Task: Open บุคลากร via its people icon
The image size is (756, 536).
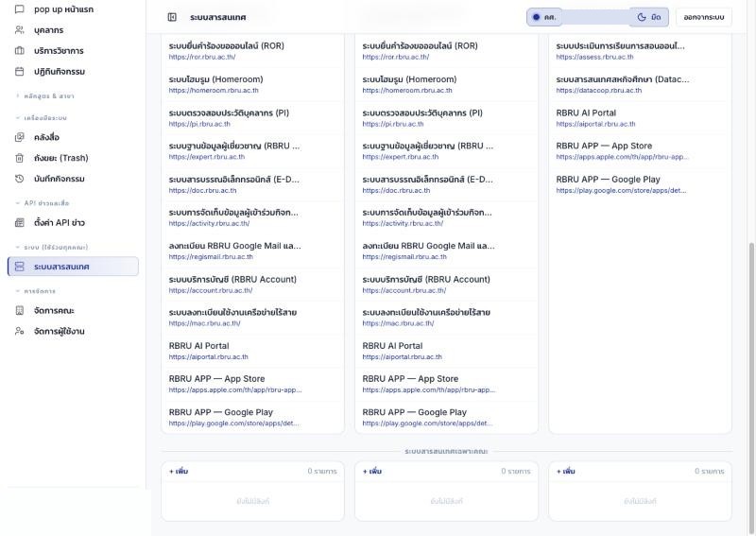Action: tap(19, 30)
